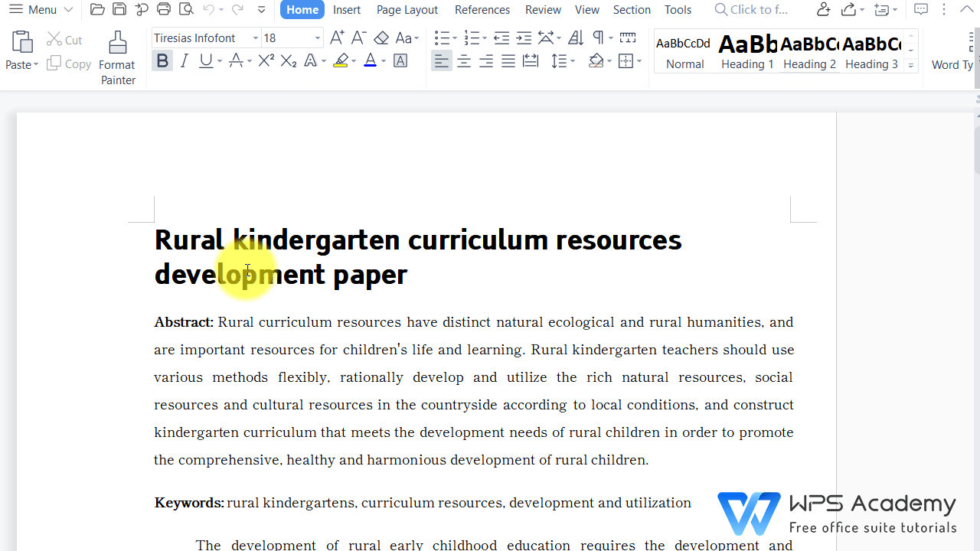Open the font name dropdown
The width and height of the screenshot is (980, 551).
(x=255, y=38)
